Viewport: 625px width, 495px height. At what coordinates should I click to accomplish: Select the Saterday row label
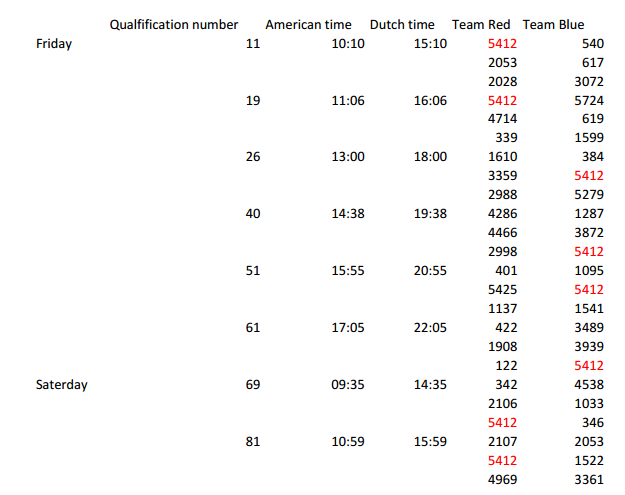click(x=62, y=385)
